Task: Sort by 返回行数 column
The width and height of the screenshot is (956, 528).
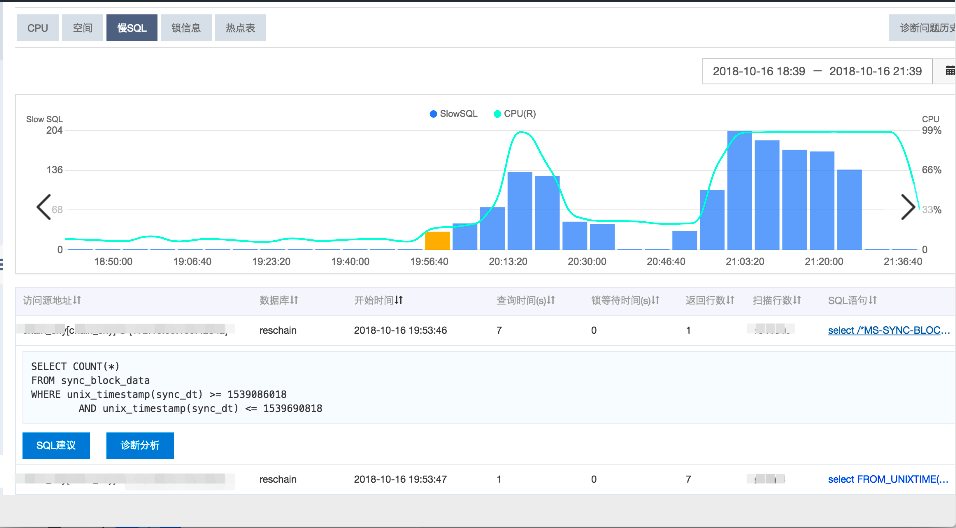Action: pyautogui.click(x=710, y=301)
